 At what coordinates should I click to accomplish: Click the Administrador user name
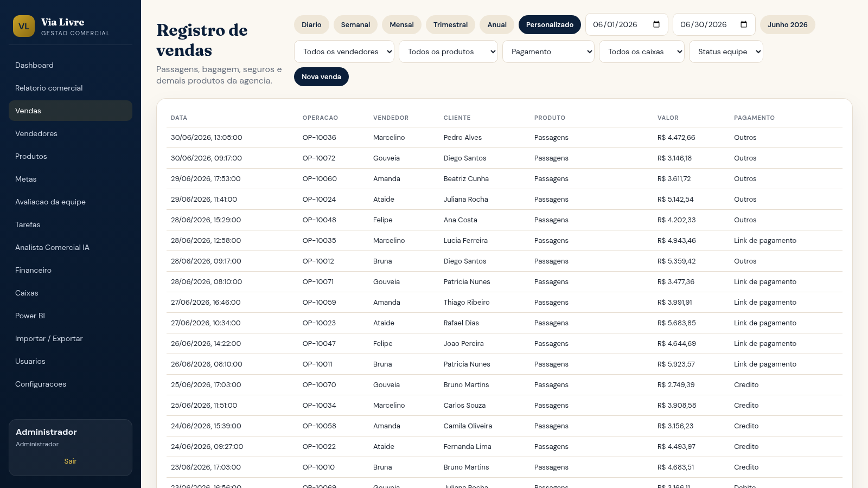[46, 432]
